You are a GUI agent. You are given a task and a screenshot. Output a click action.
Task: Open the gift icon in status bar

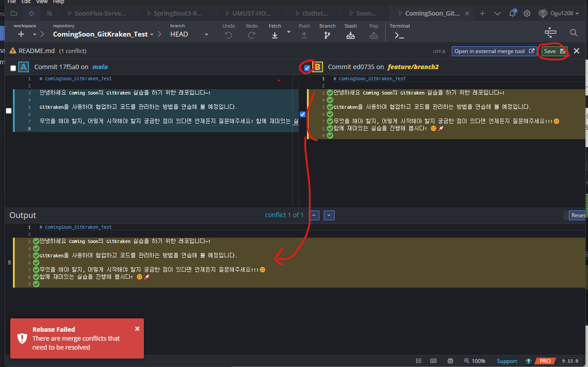click(450, 361)
